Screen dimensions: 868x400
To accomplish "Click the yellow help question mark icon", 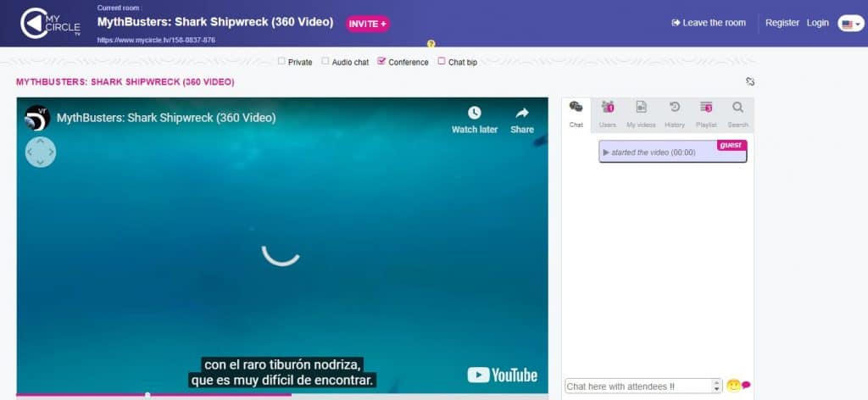I will point(431,44).
